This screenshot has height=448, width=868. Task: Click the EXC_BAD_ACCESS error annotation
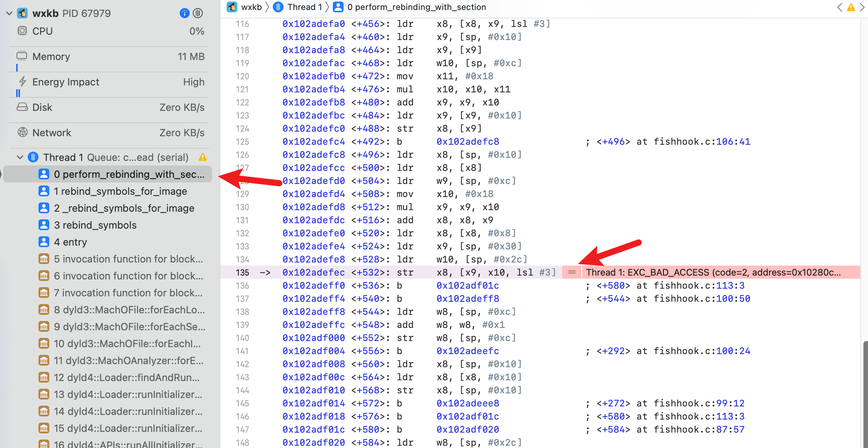pos(713,272)
